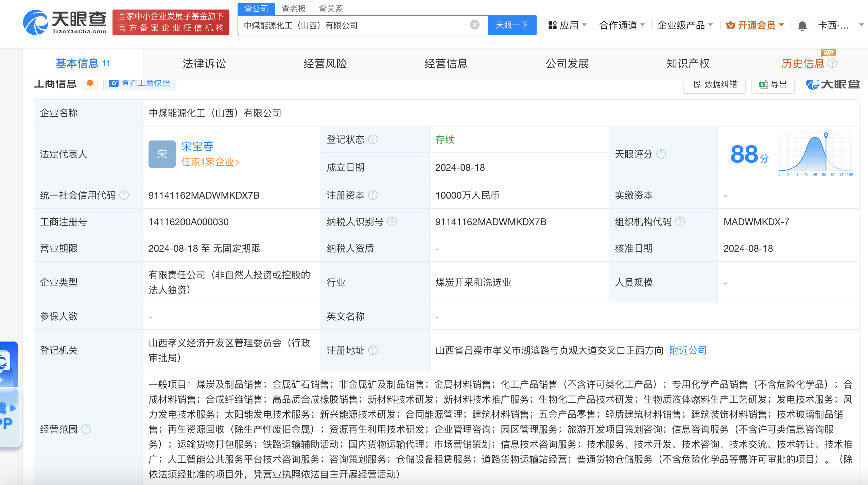
Task: Click 10000万人民币 registered capital value
Action: coord(467,195)
